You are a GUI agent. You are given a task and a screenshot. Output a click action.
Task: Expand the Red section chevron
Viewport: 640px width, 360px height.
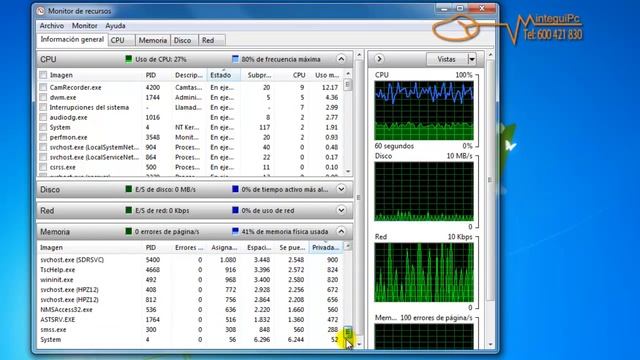tap(341, 211)
